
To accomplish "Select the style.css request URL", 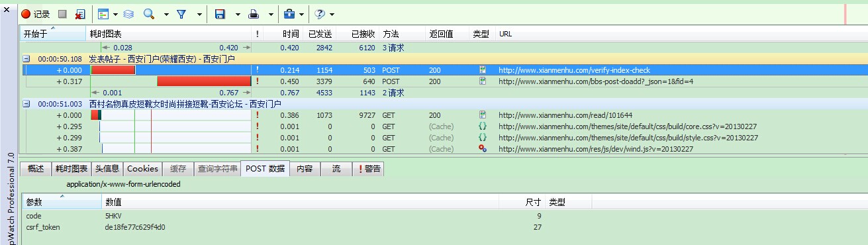I will (x=628, y=138).
